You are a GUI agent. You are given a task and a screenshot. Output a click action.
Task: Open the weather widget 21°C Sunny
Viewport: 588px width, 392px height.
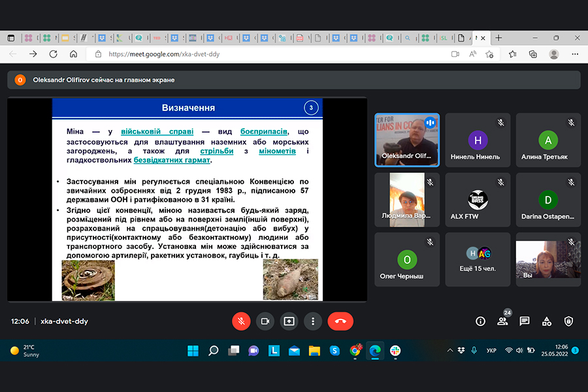click(25, 351)
